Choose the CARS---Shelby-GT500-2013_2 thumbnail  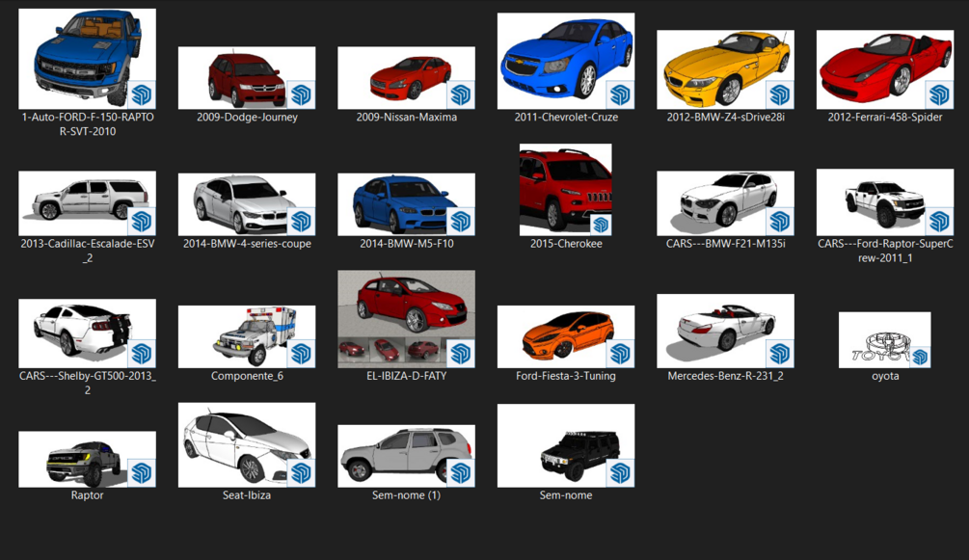click(87, 333)
